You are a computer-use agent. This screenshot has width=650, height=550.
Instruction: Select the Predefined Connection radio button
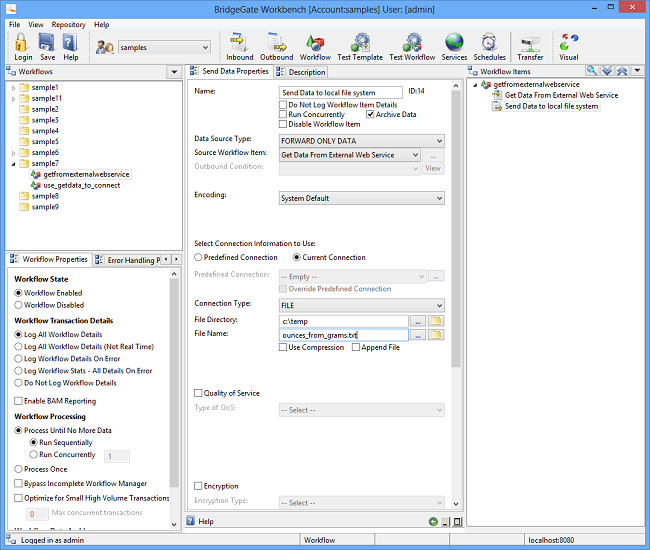(x=198, y=257)
